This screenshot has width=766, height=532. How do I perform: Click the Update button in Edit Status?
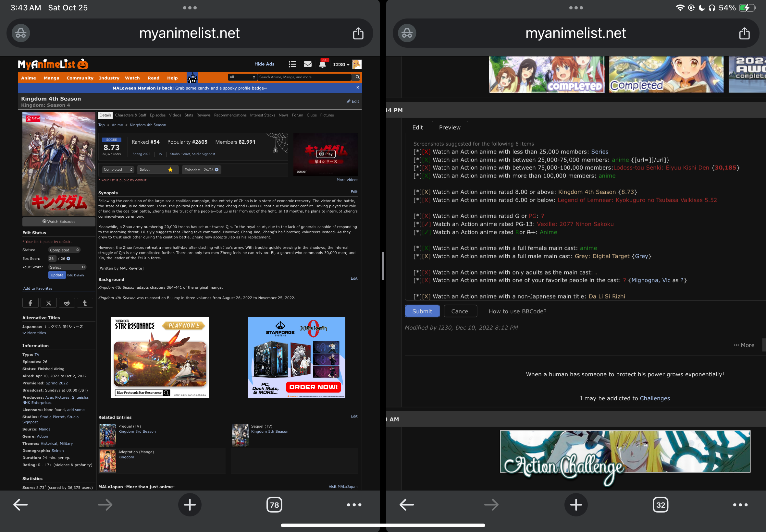57,275
